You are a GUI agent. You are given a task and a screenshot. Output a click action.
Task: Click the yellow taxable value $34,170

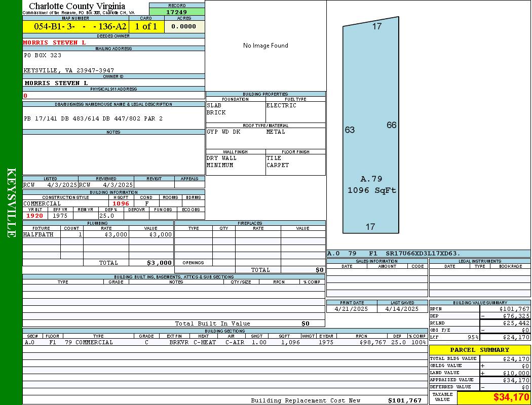pos(493,397)
